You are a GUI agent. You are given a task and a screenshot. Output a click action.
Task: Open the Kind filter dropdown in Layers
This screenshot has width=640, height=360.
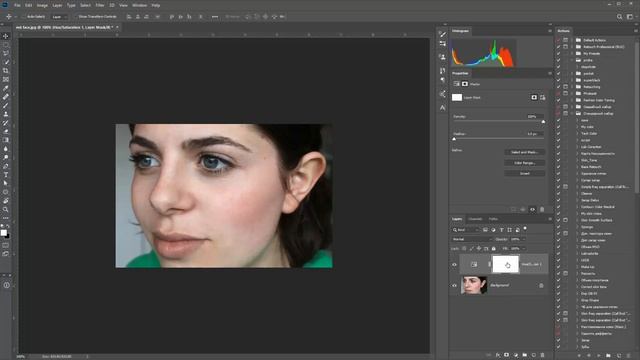[x=465, y=230]
